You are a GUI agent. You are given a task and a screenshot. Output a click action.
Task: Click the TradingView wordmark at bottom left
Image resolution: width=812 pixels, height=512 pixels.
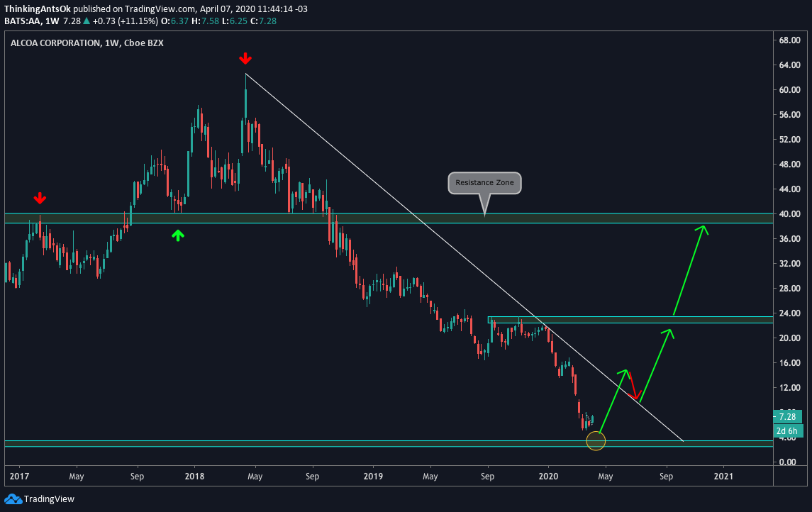coord(49,499)
